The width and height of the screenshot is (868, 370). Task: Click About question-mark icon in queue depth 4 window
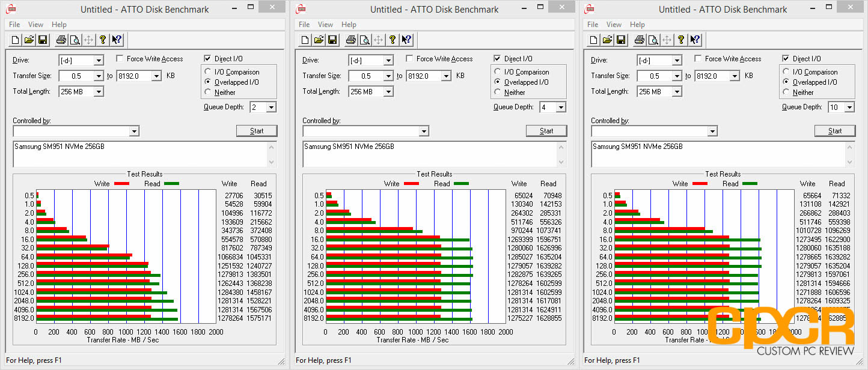pyautogui.click(x=392, y=40)
